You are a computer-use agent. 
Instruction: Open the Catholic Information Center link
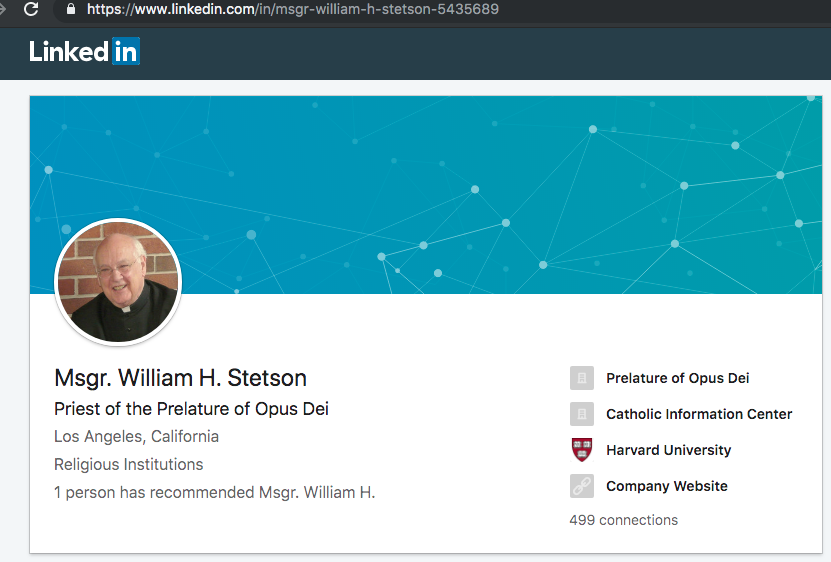(x=699, y=414)
